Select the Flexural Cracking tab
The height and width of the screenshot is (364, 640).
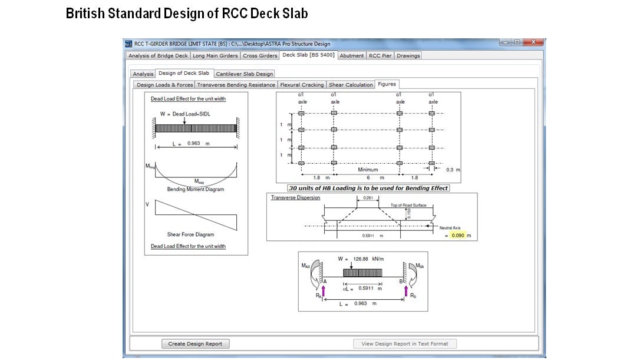302,84
